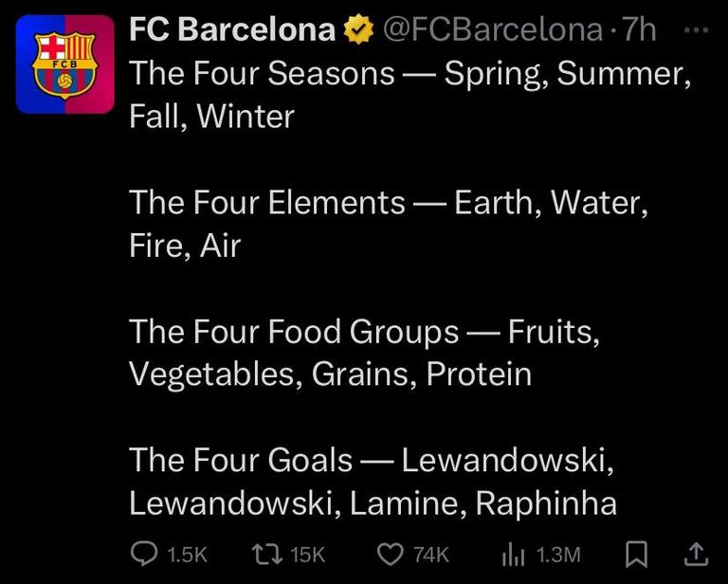Click the share upload arrow icon

[x=695, y=553]
